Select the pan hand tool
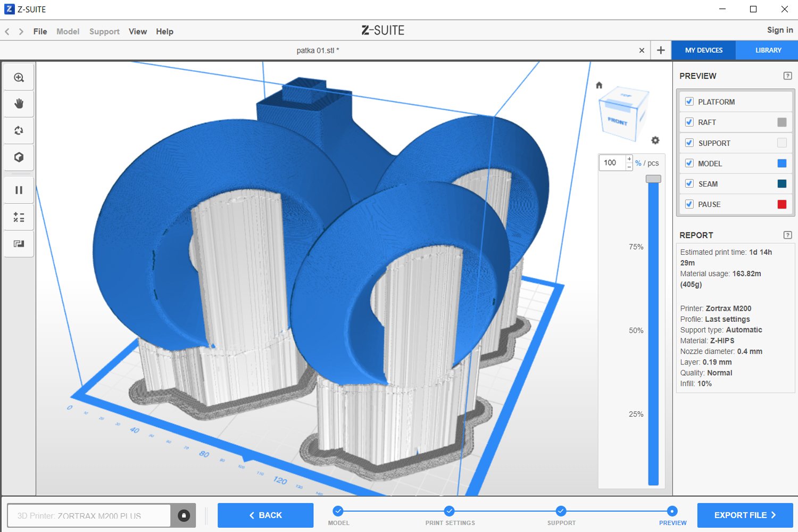The width and height of the screenshot is (798, 532). point(19,104)
